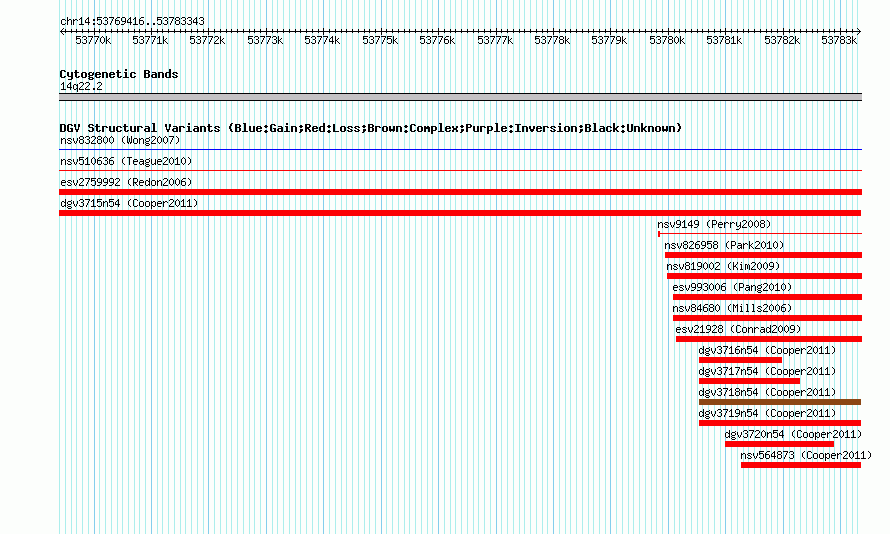Click the 53778k ruler position
This screenshot has height=534, width=890.
[x=552, y=40]
